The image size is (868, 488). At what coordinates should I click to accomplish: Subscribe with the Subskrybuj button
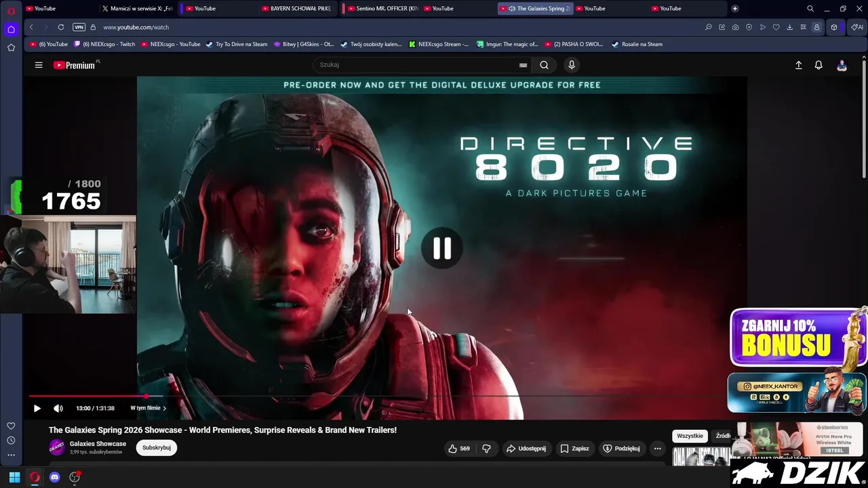click(157, 448)
